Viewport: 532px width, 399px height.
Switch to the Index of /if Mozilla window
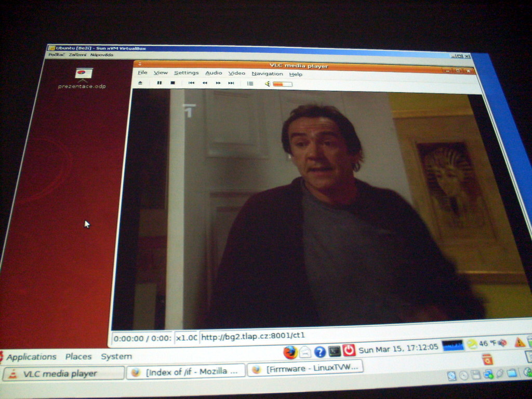185,372
